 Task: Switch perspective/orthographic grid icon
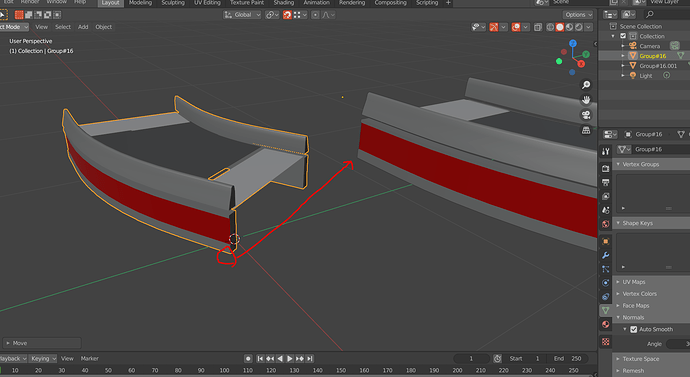click(586, 130)
